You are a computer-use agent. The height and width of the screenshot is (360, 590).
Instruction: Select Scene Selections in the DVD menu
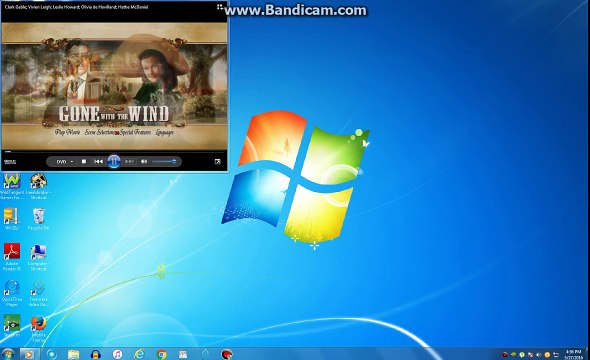point(99,132)
